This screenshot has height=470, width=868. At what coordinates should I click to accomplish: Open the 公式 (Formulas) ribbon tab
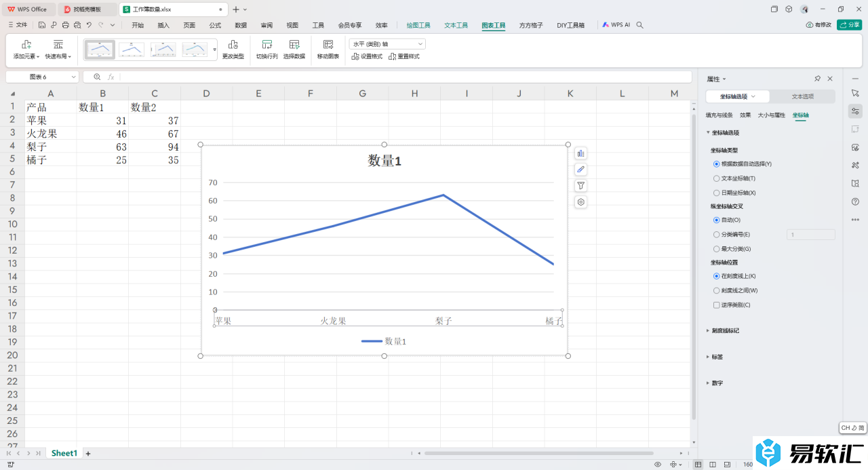[215, 25]
